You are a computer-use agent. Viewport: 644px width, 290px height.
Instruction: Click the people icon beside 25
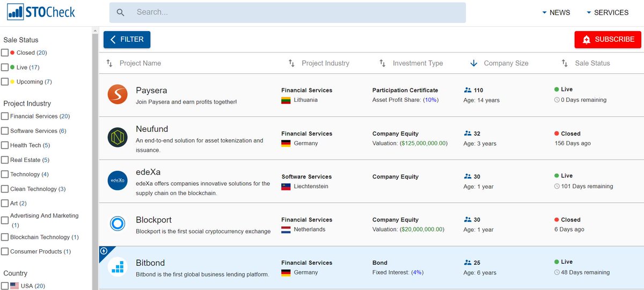pyautogui.click(x=467, y=263)
